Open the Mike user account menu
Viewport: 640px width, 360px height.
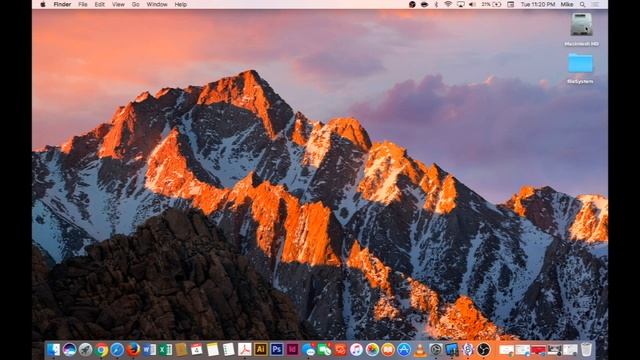click(567, 4)
